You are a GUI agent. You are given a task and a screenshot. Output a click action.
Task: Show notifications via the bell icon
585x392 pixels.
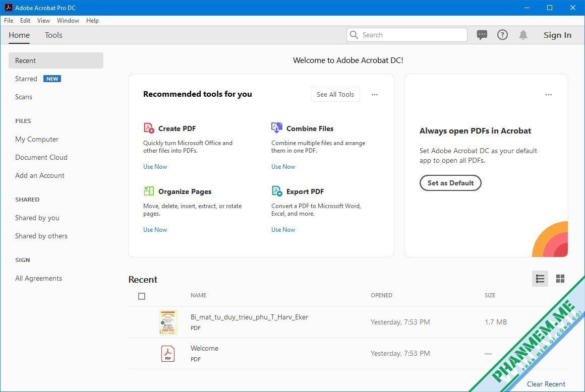tap(523, 35)
